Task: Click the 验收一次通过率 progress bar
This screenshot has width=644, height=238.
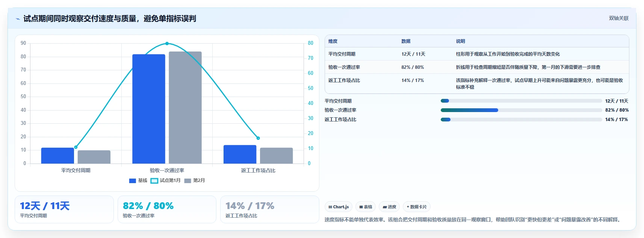Action: 521,110
